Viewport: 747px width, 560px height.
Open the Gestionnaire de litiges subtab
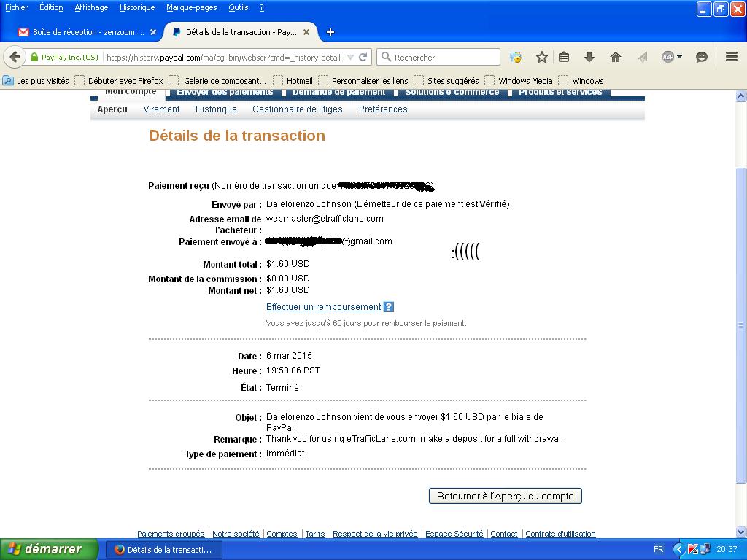298,109
